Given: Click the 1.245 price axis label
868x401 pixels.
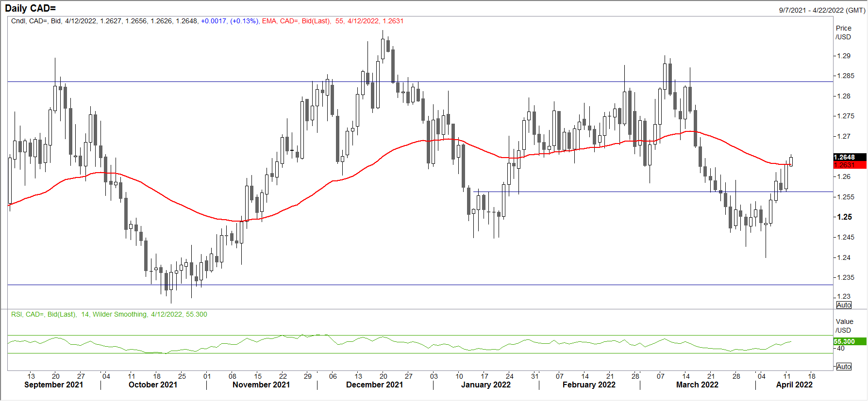Looking at the screenshot, I should click(846, 237).
